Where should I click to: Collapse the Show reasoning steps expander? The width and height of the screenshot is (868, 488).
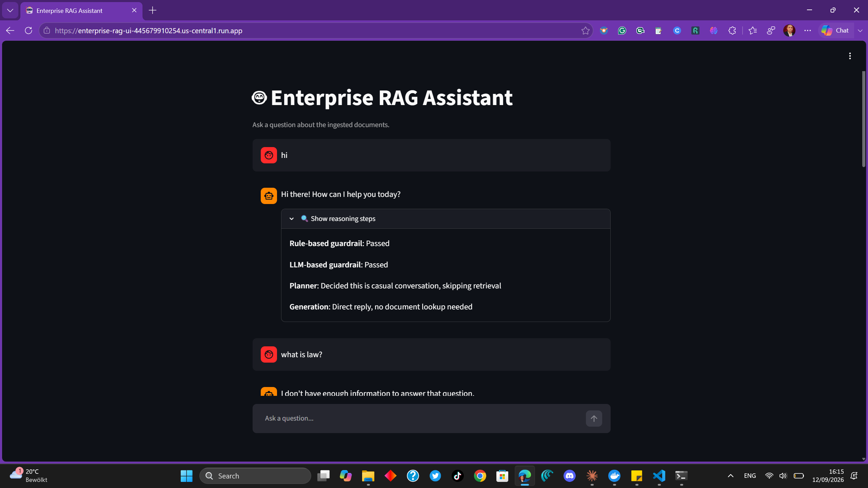[x=446, y=219]
